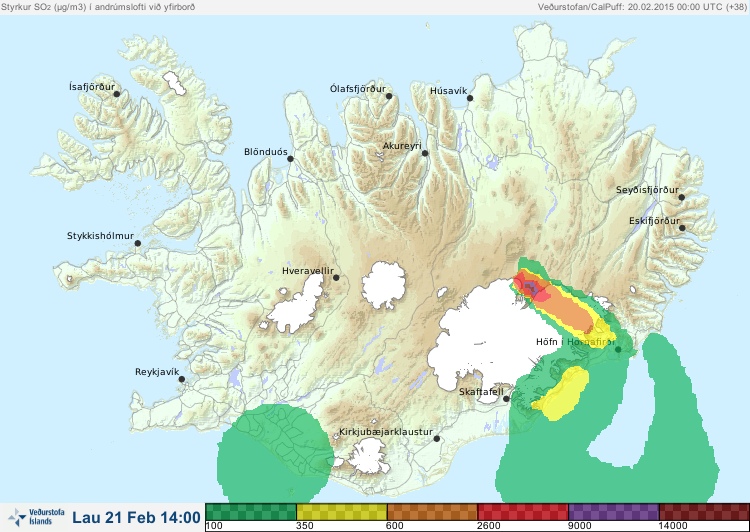Screen dimensions: 750x532
Task: Click the purple 9000 legend swatch
Action: (614, 512)
